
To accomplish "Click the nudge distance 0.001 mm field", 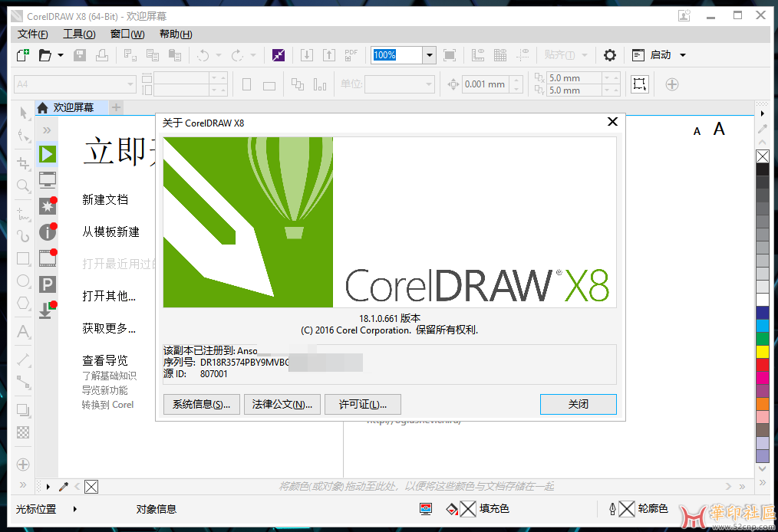I will click(486, 84).
